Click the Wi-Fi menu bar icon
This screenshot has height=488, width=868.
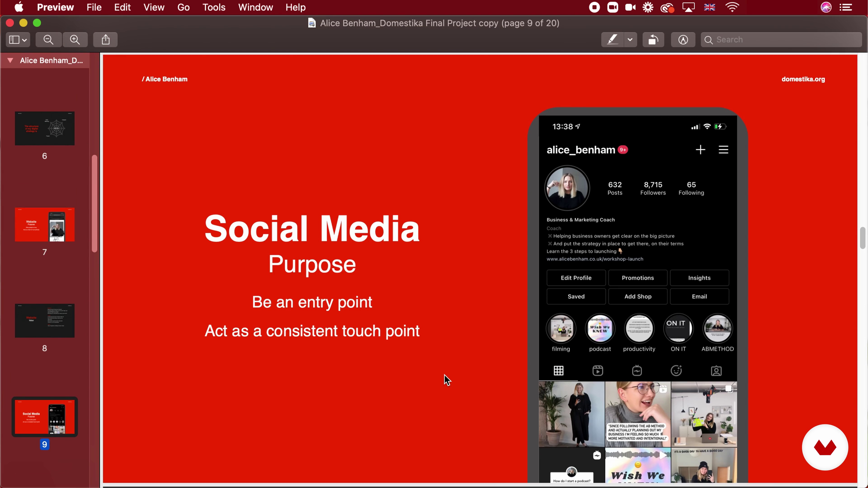[x=732, y=7]
